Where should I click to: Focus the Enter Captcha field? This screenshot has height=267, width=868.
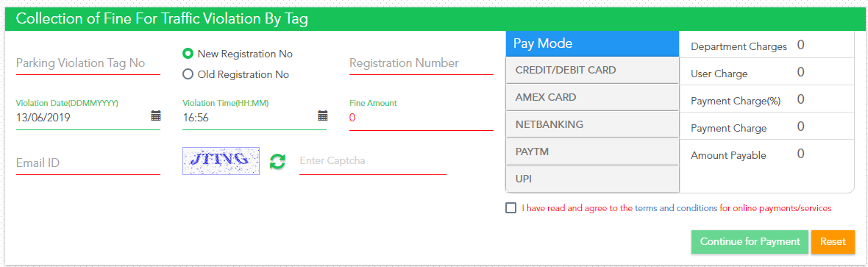coord(372,161)
